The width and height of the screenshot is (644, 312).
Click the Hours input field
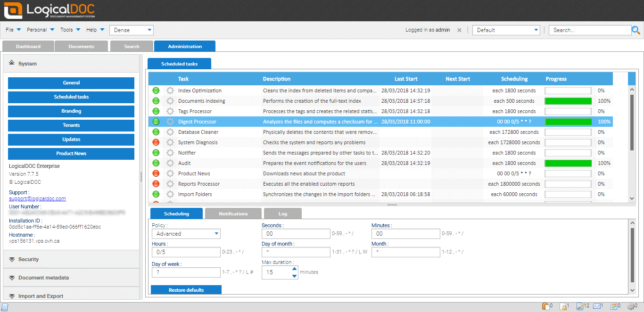tap(186, 252)
